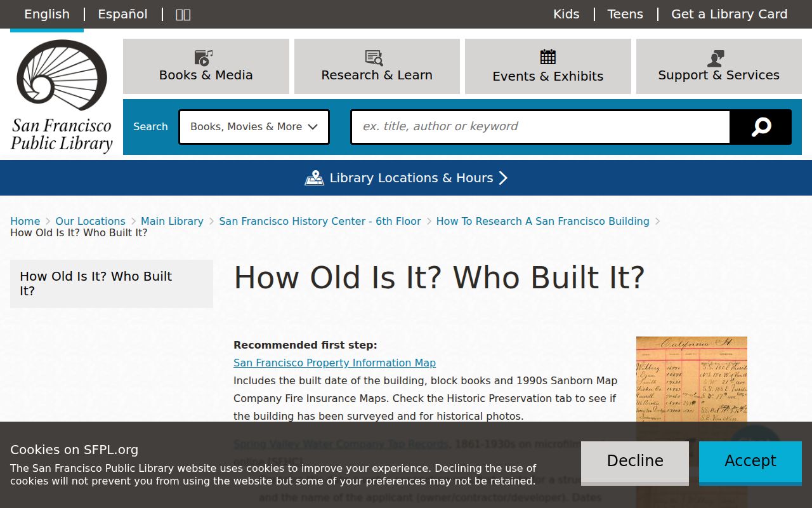
Task: Click the Books & Media icon
Action: (x=204, y=58)
